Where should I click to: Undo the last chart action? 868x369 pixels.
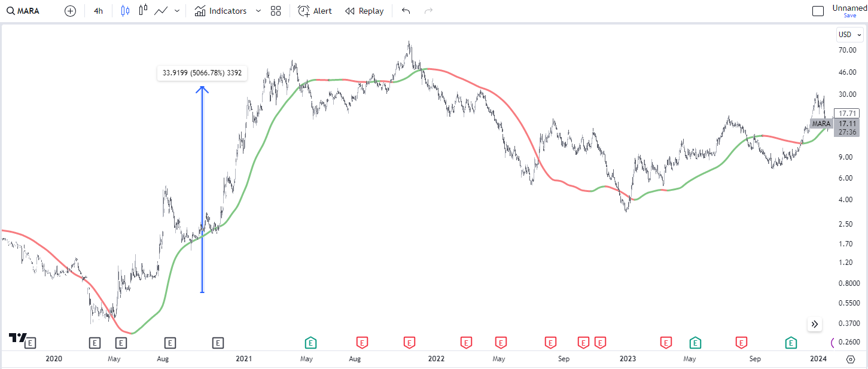pyautogui.click(x=406, y=11)
